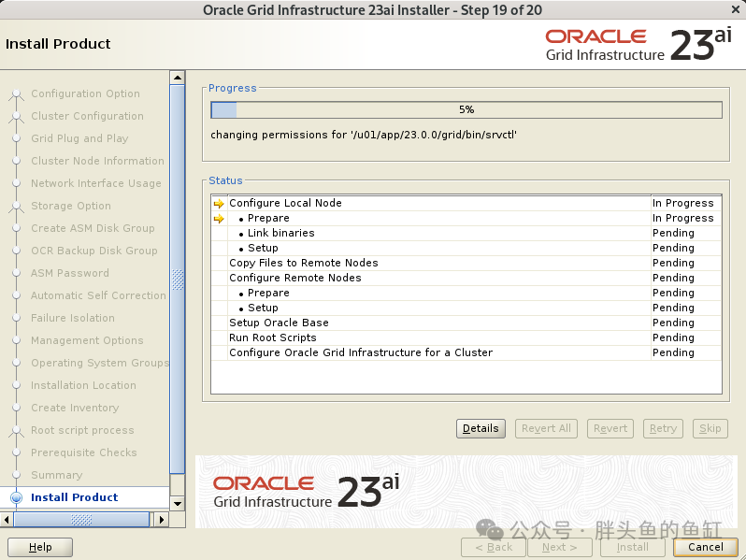This screenshot has height=560, width=746.
Task: Click the Install Product step circle icon
Action: click(x=16, y=497)
